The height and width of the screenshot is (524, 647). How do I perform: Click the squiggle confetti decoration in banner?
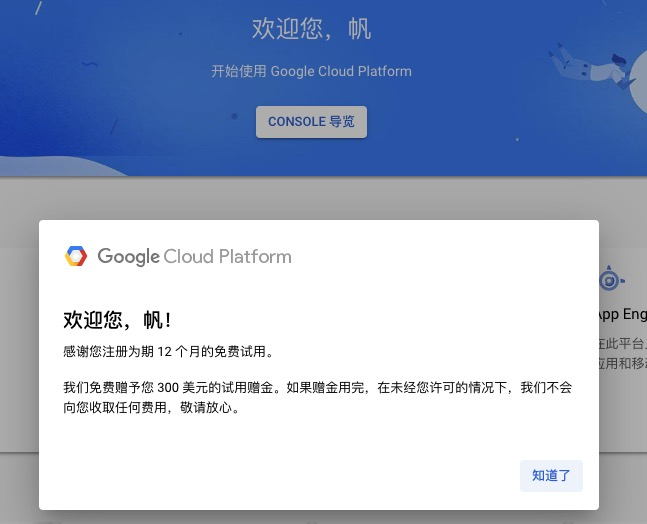(89, 66)
